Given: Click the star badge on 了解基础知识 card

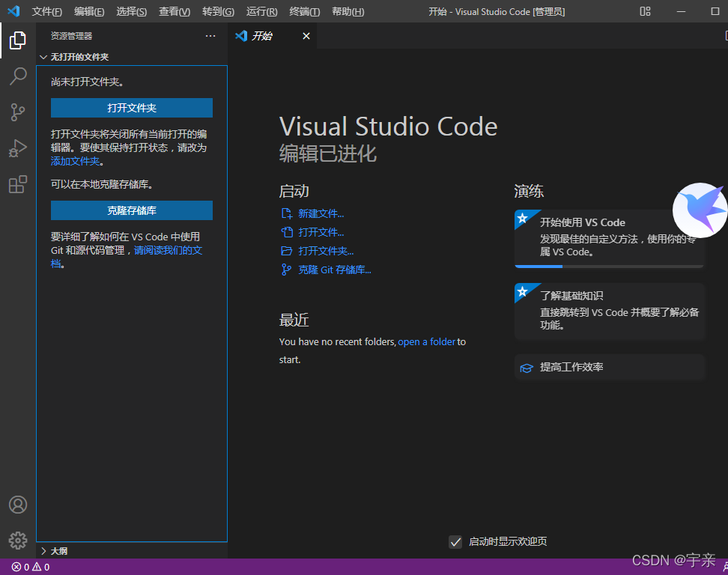Looking at the screenshot, I should [x=522, y=291].
